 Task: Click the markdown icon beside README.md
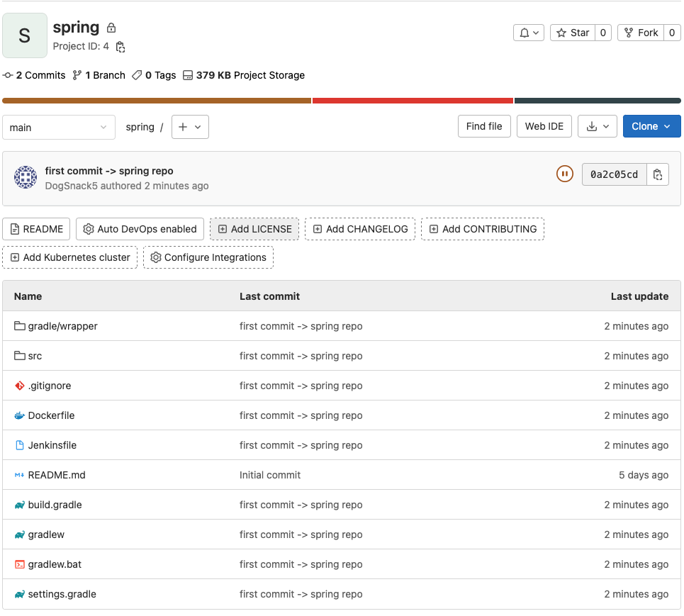(19, 475)
